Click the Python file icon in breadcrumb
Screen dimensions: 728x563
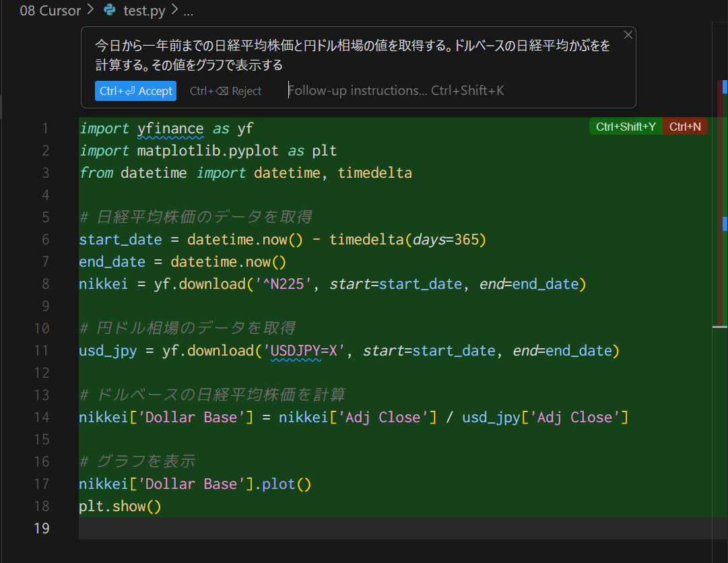(110, 9)
